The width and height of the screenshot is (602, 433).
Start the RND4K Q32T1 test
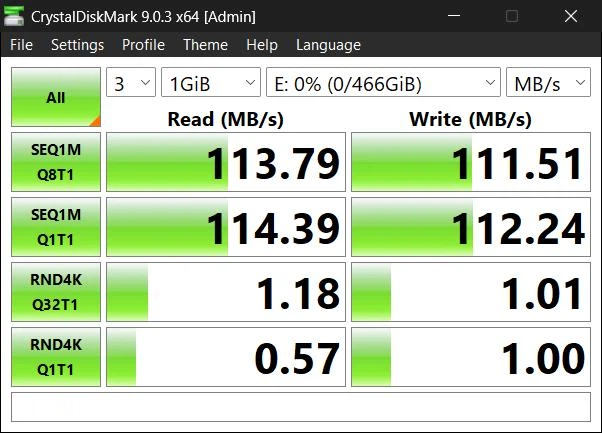click(x=56, y=292)
